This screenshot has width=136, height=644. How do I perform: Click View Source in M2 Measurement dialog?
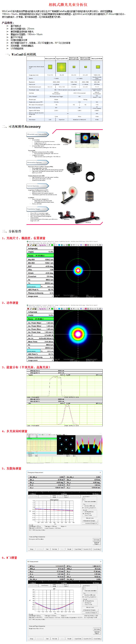(45, 586)
